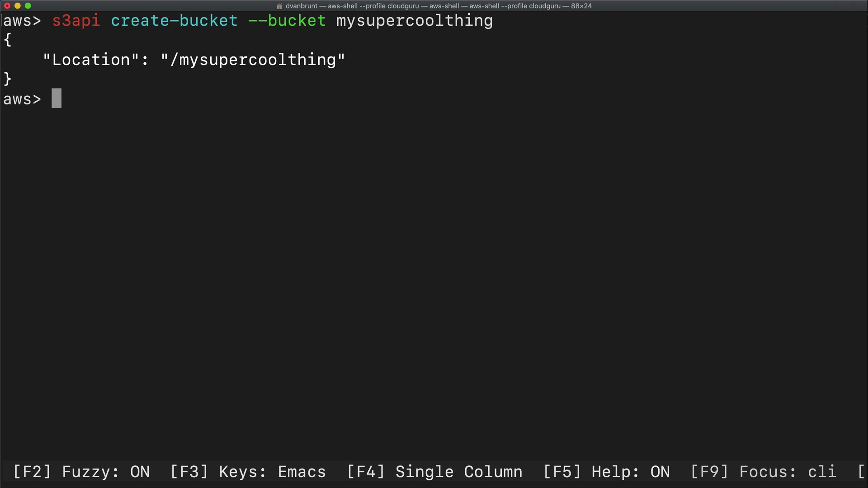The height and width of the screenshot is (488, 868).
Task: Click the F4 Single Column option
Action: click(434, 472)
